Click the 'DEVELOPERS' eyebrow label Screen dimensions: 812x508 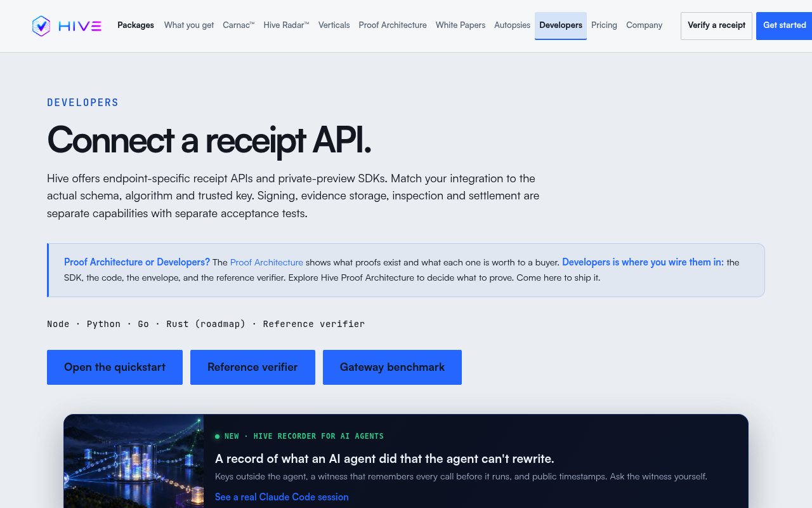[x=83, y=102]
